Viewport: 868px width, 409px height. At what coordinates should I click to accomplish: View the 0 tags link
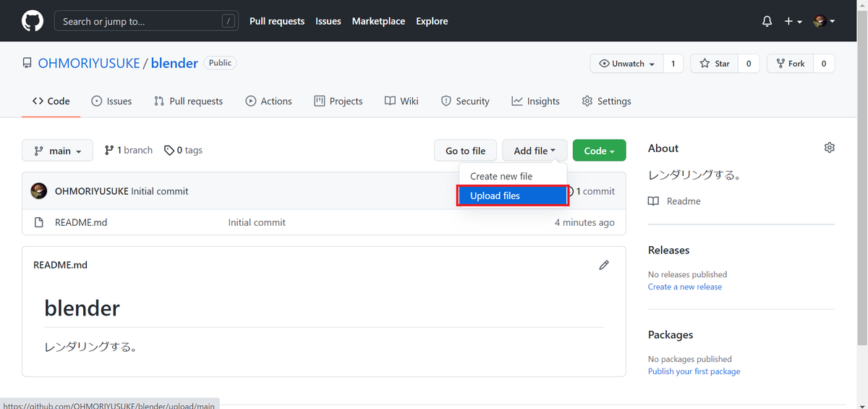pyautogui.click(x=183, y=151)
